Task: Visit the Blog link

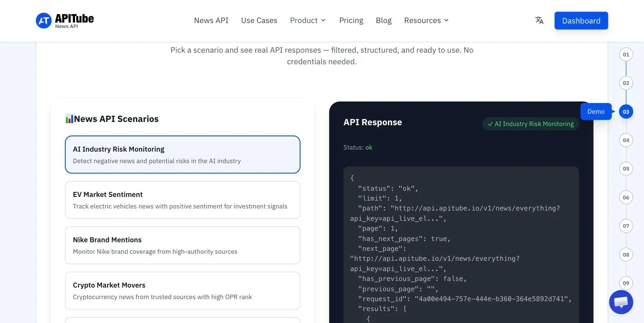Action: 384,21
